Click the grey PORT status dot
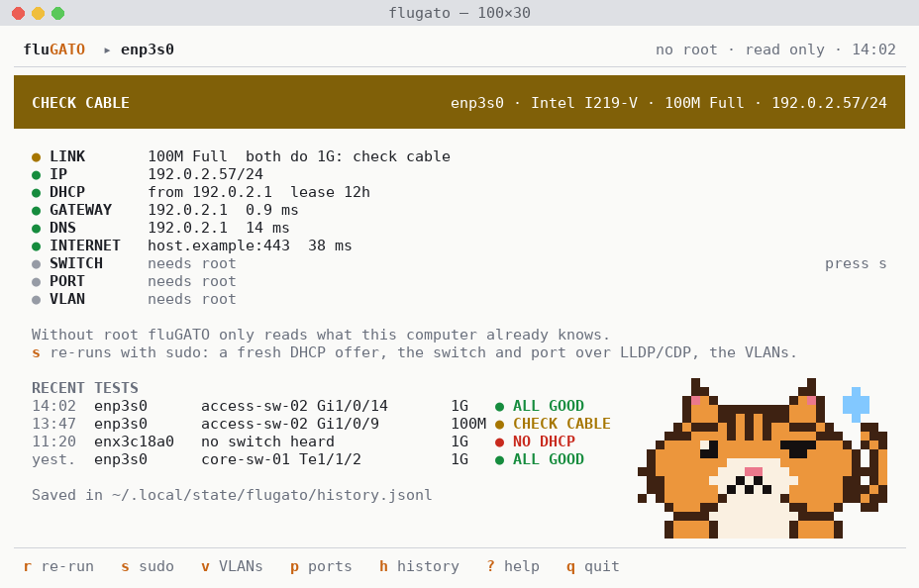Screen dimensions: 919x588 coord(37,282)
